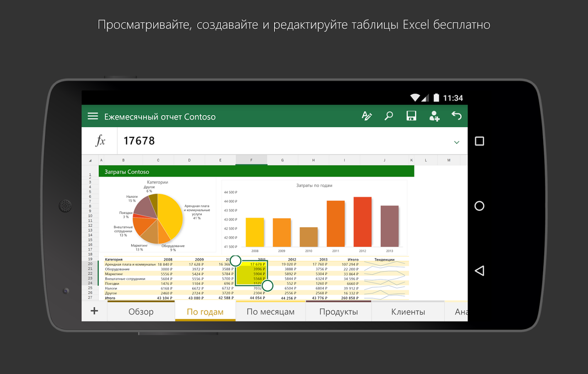Screen dimensions: 588x374
Task: Click the red 2012 bar in chart
Action: (363, 222)
